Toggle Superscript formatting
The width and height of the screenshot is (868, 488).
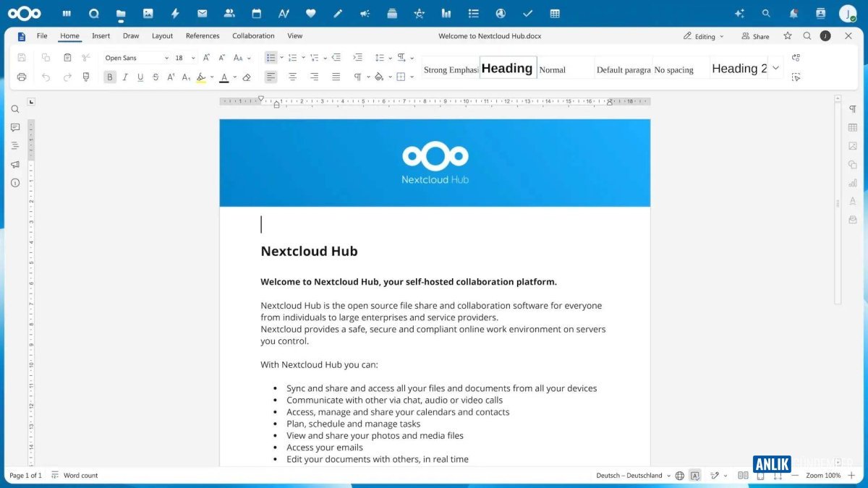pyautogui.click(x=171, y=77)
